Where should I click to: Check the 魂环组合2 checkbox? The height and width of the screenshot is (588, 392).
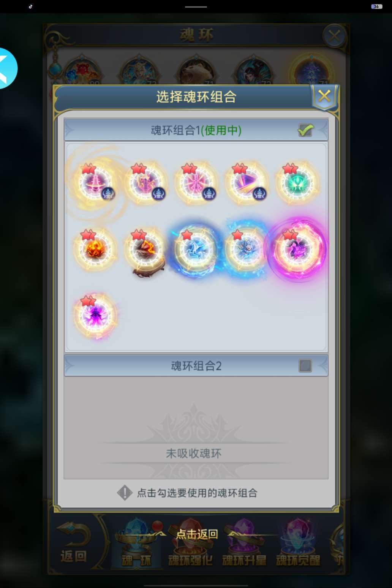(305, 366)
